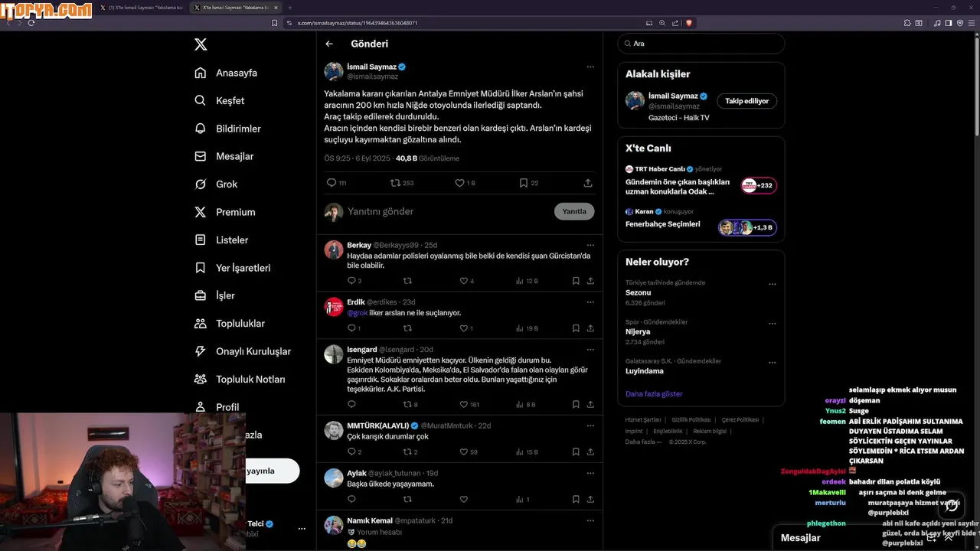
Task: Open view stats on Erdik's comment (19 B)
Action: click(x=527, y=328)
